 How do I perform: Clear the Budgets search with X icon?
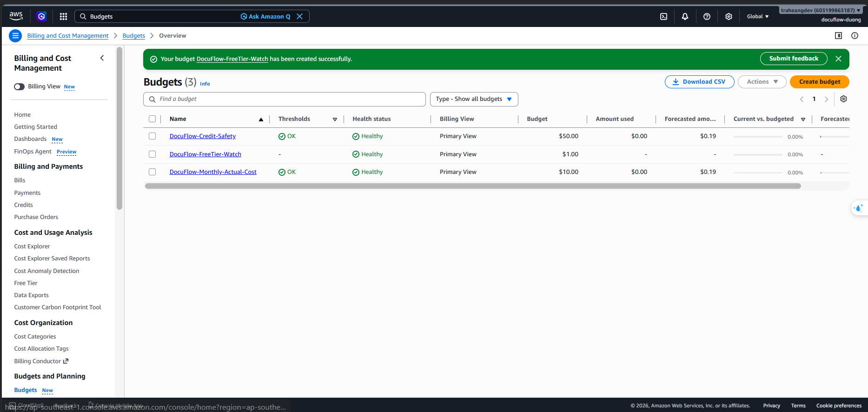[x=300, y=16]
